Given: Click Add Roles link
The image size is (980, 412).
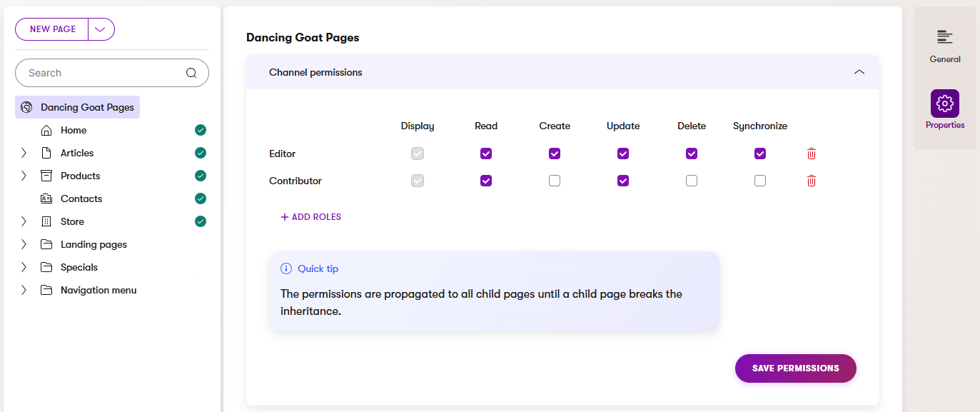Looking at the screenshot, I should click(x=310, y=217).
